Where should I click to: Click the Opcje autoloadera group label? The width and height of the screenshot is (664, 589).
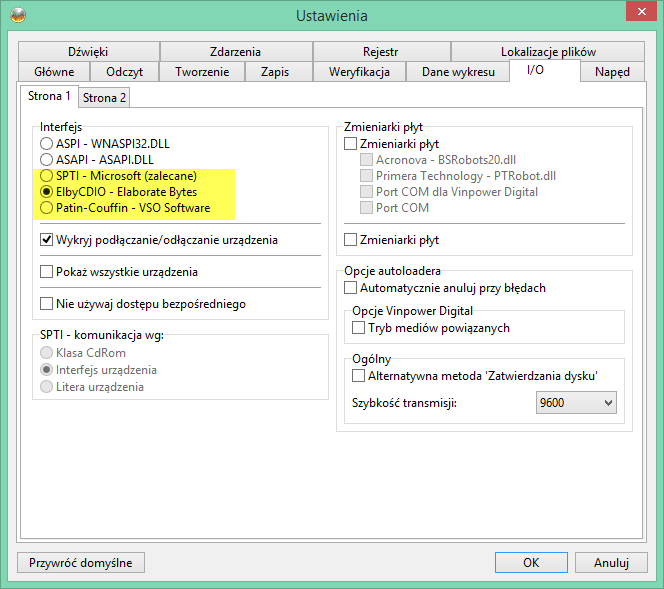(392, 271)
